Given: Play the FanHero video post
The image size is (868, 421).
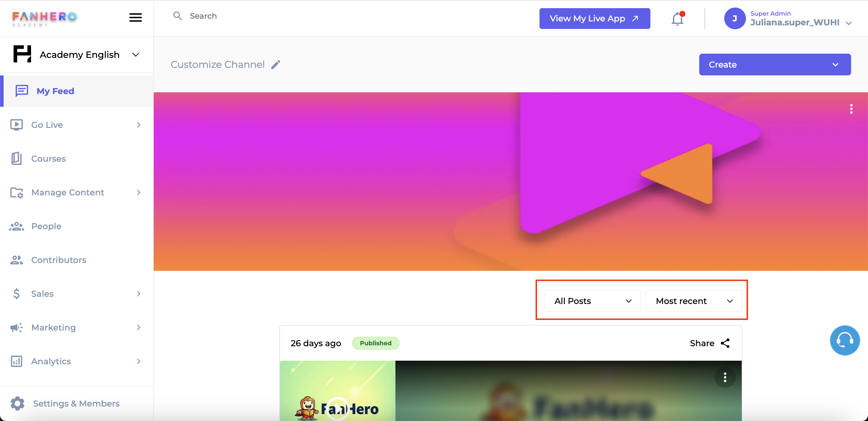Looking at the screenshot, I should [338, 409].
